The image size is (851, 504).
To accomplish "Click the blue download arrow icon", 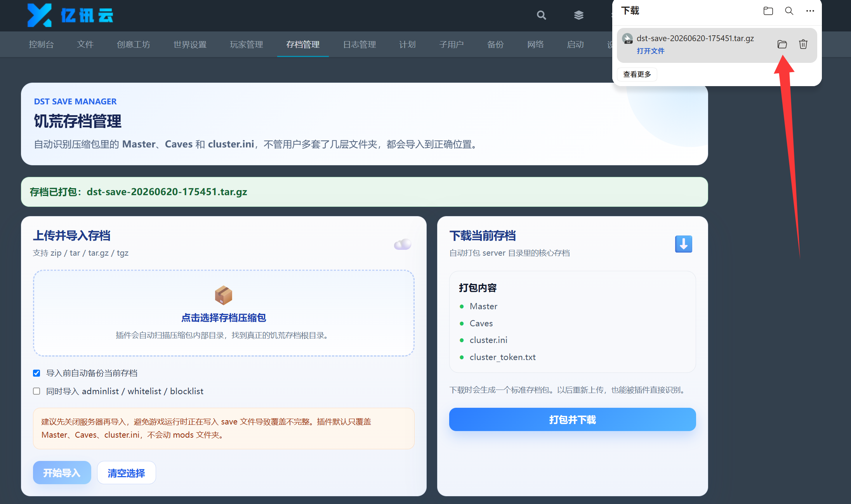I will pyautogui.click(x=683, y=244).
